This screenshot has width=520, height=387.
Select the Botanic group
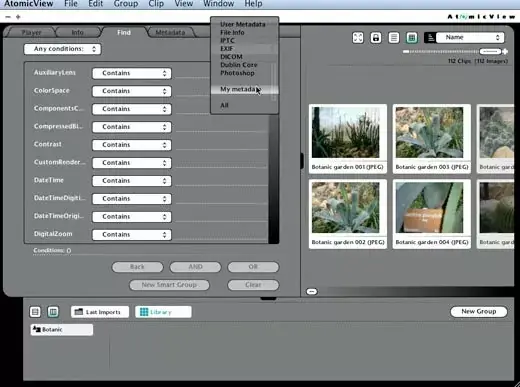pos(62,329)
